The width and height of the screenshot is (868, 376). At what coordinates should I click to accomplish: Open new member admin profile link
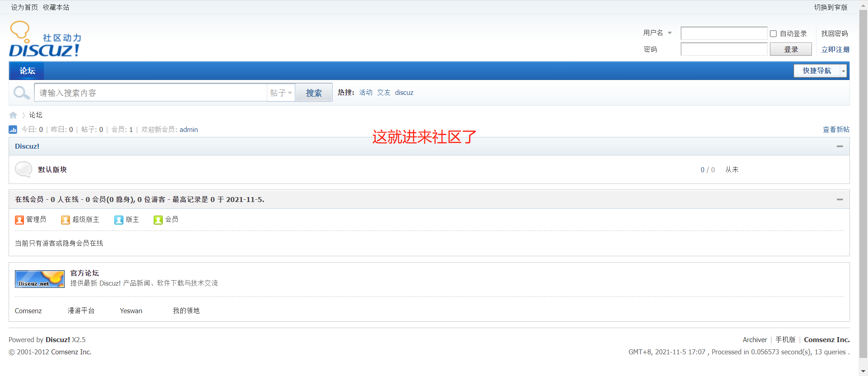(189, 130)
